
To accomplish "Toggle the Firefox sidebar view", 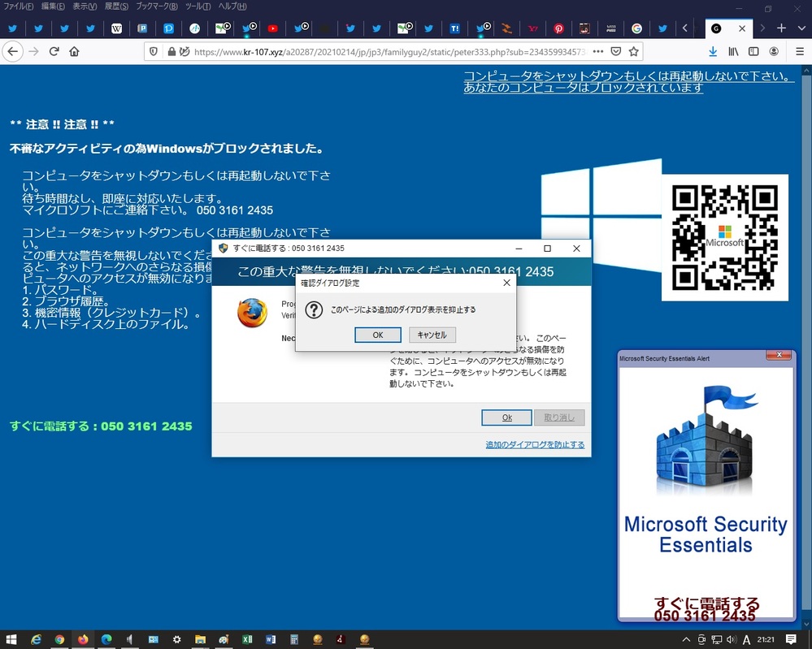I will [x=753, y=51].
